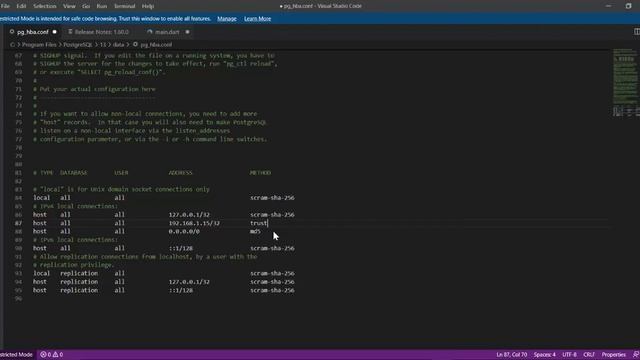Click 'replication' on line 93

click(x=79, y=273)
